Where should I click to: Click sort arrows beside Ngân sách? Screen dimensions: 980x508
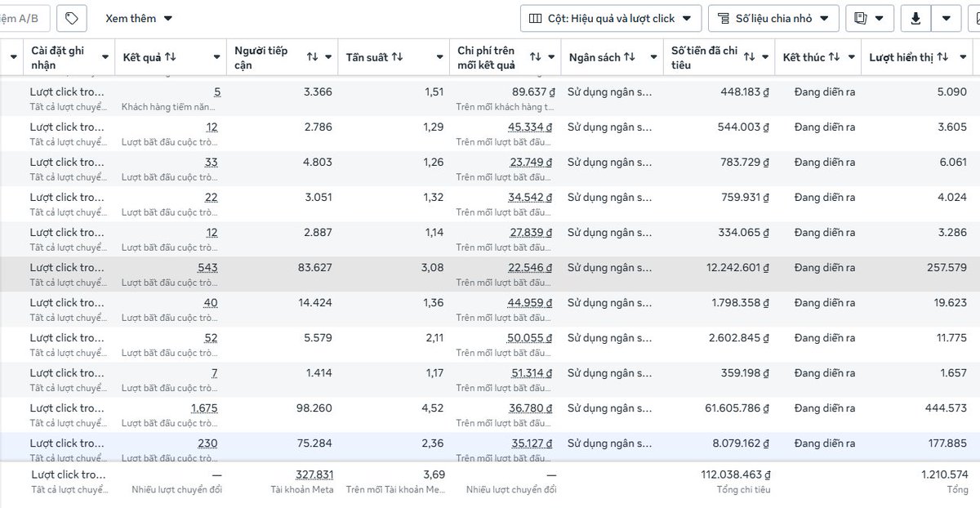tap(630, 57)
